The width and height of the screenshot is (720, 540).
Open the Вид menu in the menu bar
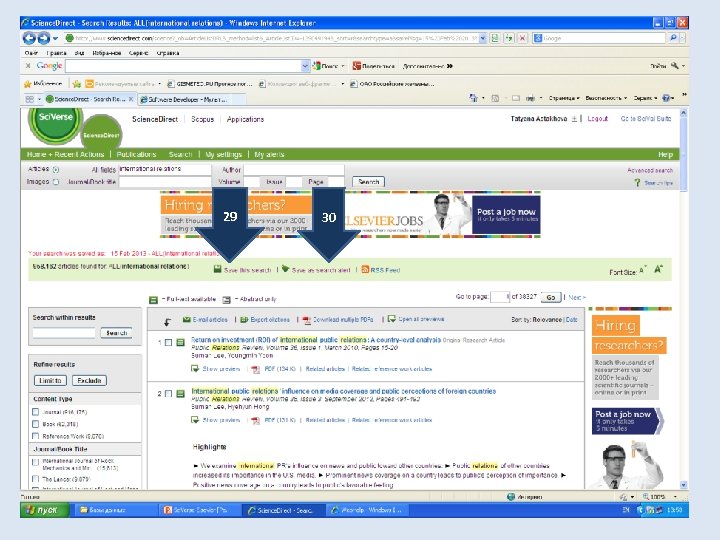(x=79, y=53)
